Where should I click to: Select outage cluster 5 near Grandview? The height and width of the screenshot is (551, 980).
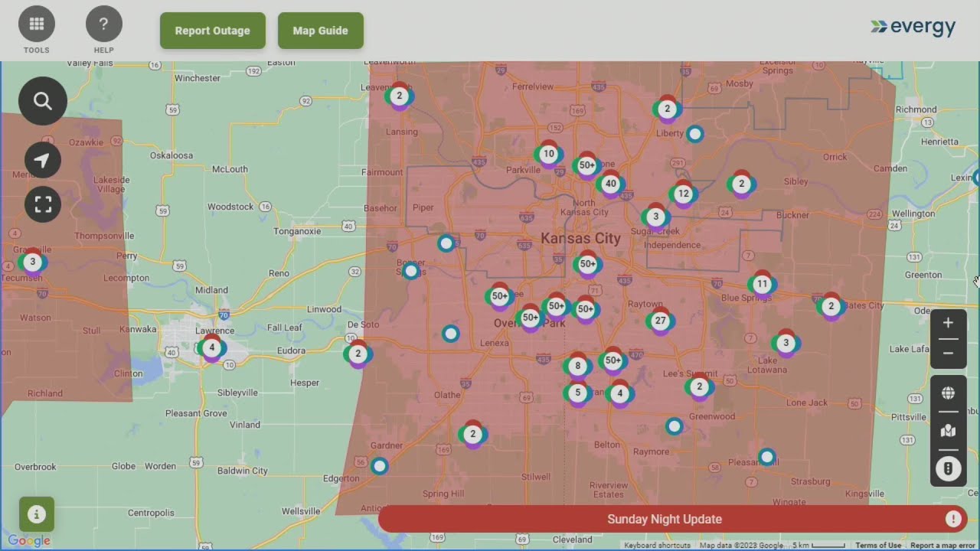coord(577,393)
